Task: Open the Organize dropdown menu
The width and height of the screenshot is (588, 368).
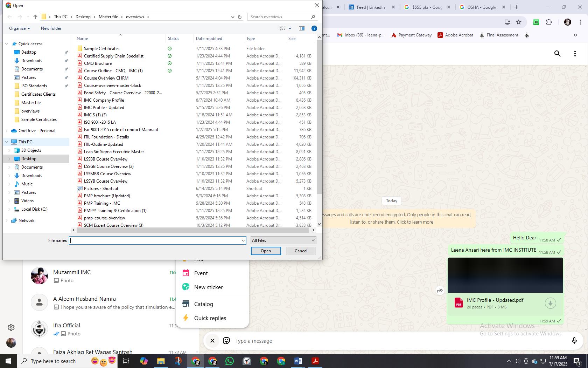Action: (x=19, y=28)
